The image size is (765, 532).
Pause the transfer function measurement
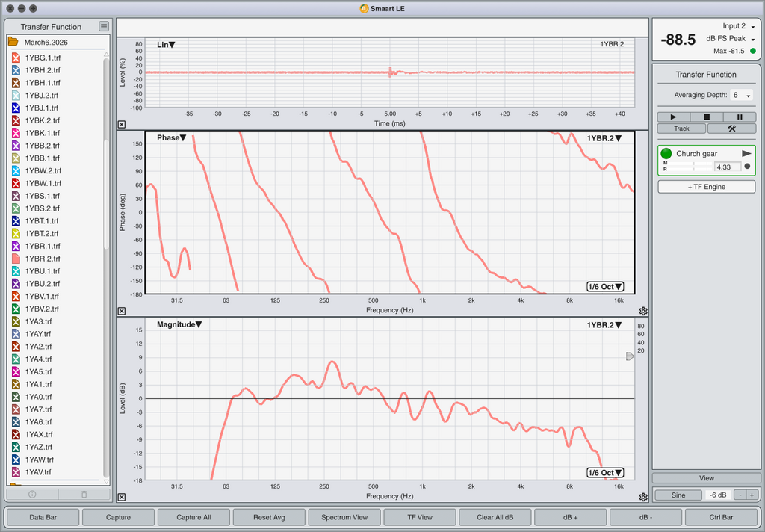[x=740, y=117]
